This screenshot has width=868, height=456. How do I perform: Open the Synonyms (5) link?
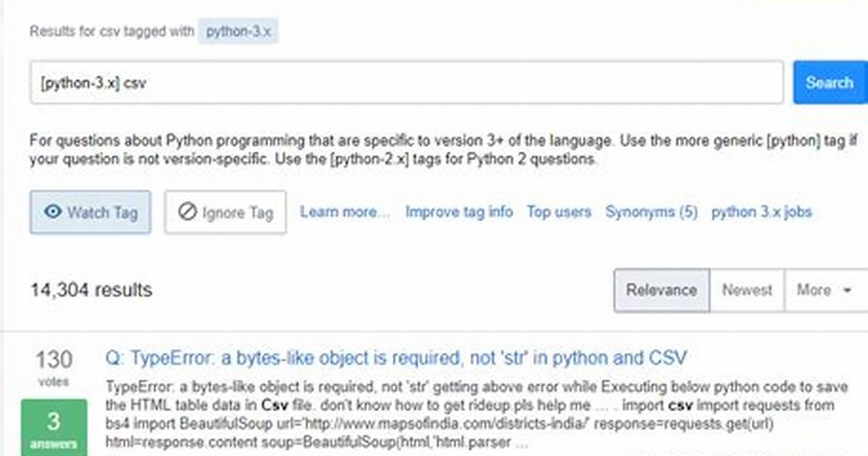[x=652, y=212]
